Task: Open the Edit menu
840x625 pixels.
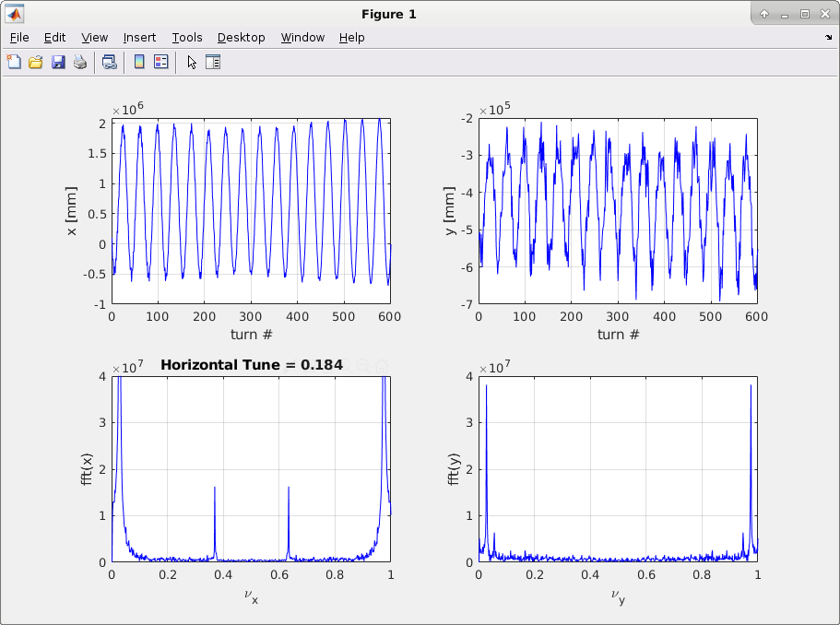Action: point(54,38)
